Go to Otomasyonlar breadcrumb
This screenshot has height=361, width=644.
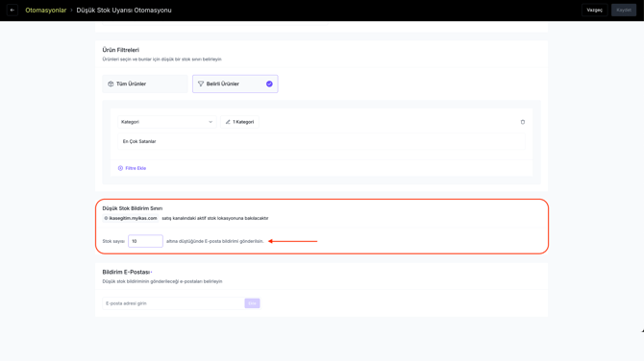(x=45, y=11)
